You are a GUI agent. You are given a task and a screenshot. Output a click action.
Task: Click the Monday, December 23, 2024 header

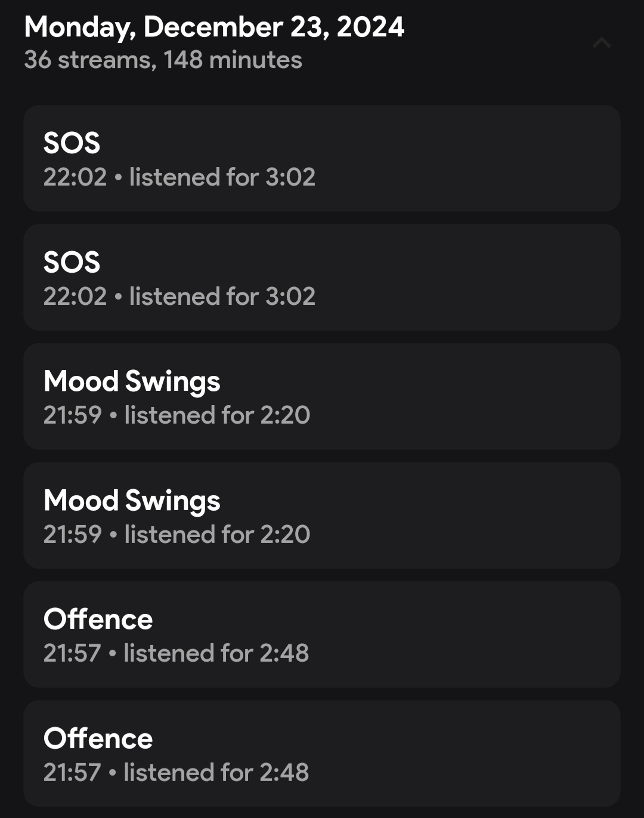click(x=214, y=27)
